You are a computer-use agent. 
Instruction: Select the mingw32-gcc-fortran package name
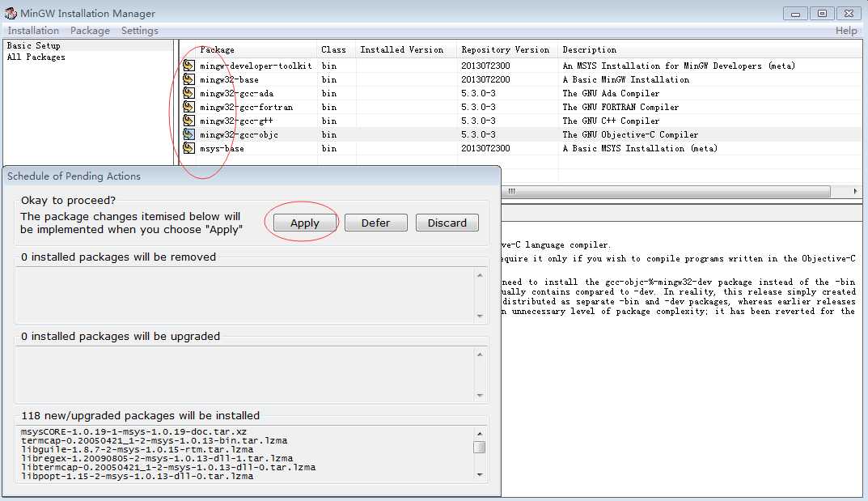(x=247, y=108)
